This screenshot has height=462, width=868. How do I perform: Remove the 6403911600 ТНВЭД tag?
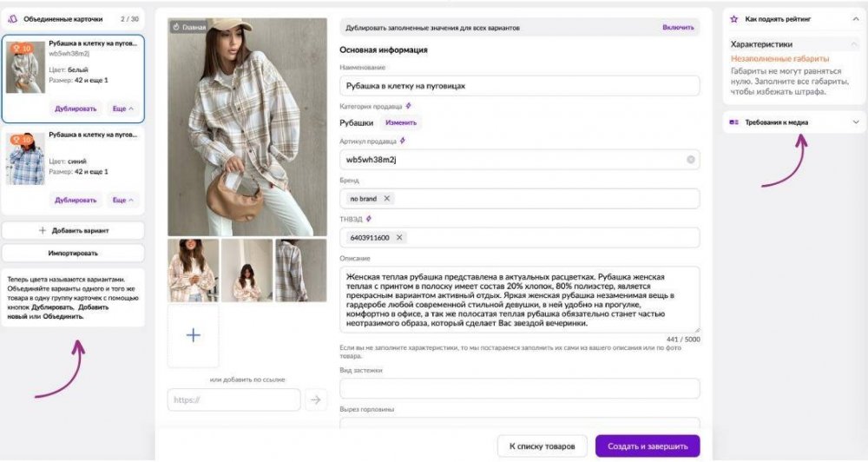(399, 237)
